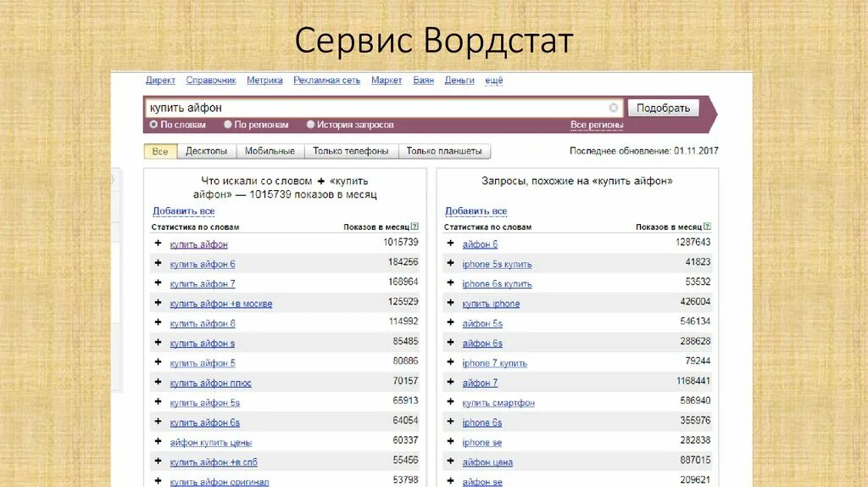Open the 'Все регионы' region selector
This screenshot has width=868, height=487.
(x=597, y=125)
